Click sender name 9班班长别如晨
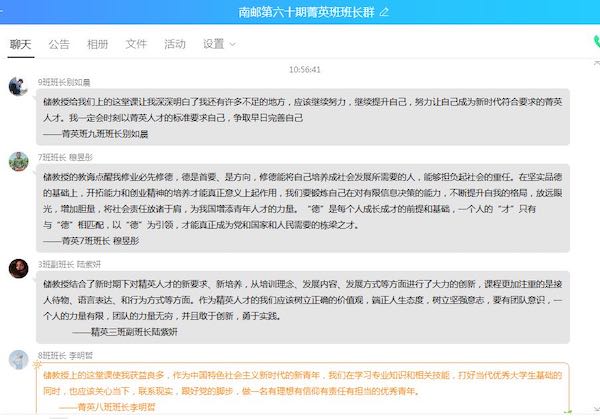The width and height of the screenshot is (600, 419). coord(63,80)
